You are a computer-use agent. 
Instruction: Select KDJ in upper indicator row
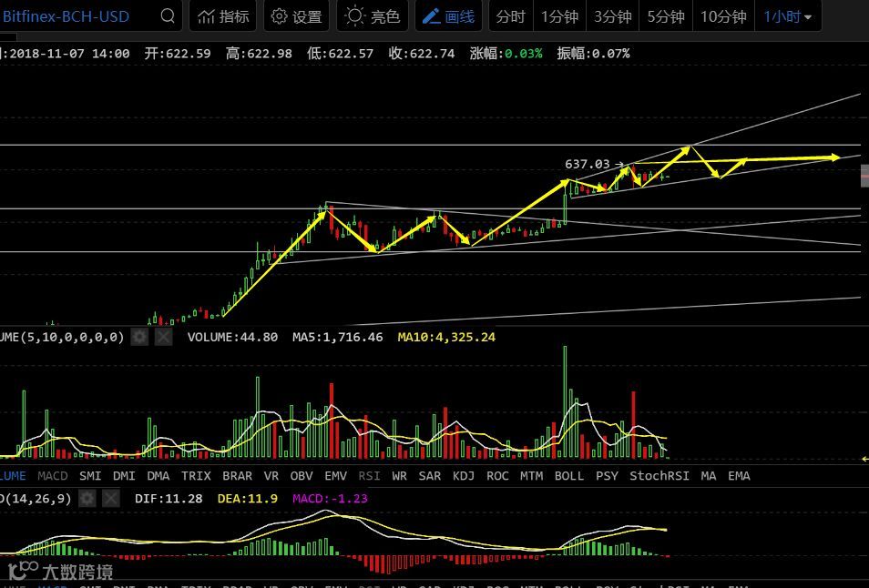tap(464, 476)
